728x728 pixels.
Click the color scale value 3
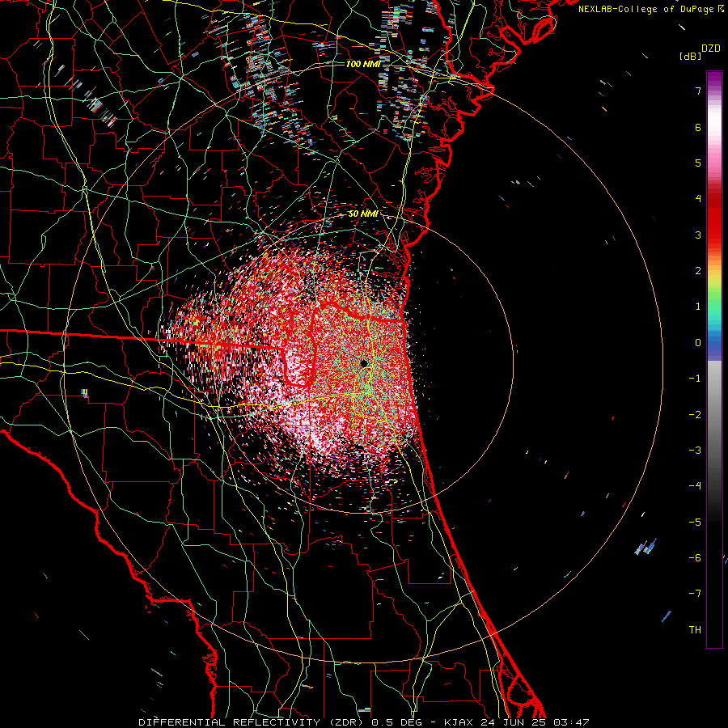coord(698,235)
